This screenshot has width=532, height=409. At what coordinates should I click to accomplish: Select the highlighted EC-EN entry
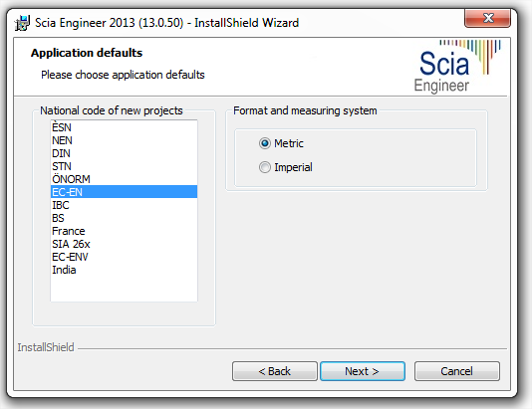124,192
